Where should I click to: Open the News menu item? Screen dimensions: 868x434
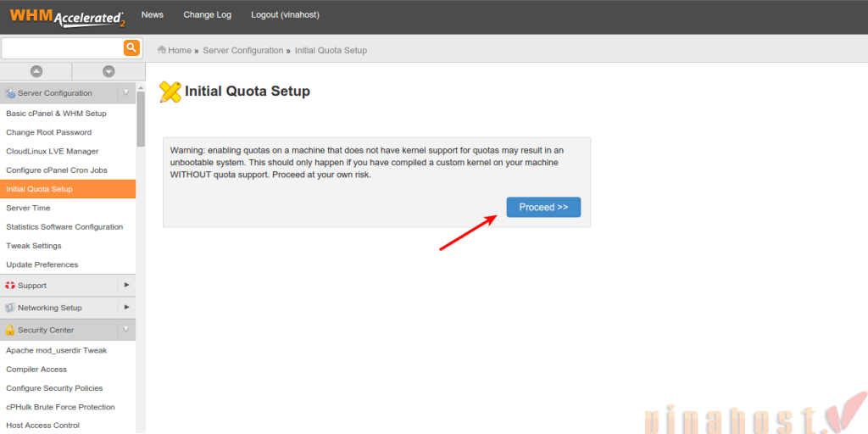(153, 15)
